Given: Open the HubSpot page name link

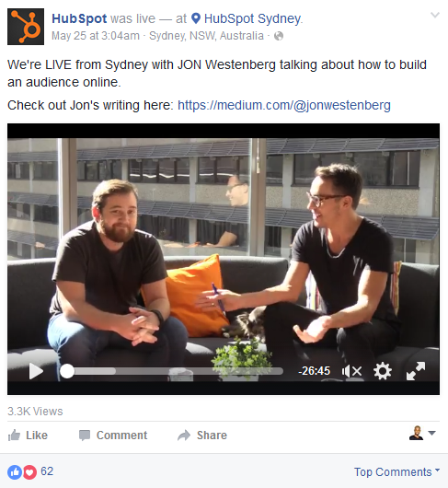Looking at the screenshot, I should tap(79, 18).
